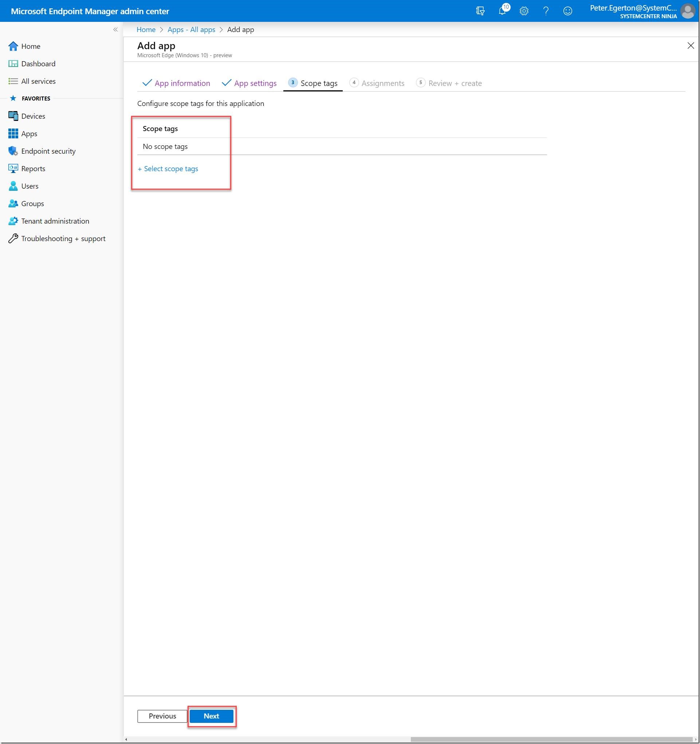The image size is (700, 744).
Task: Click the horizontal scrollbar at the bottom
Action: [x=552, y=740]
